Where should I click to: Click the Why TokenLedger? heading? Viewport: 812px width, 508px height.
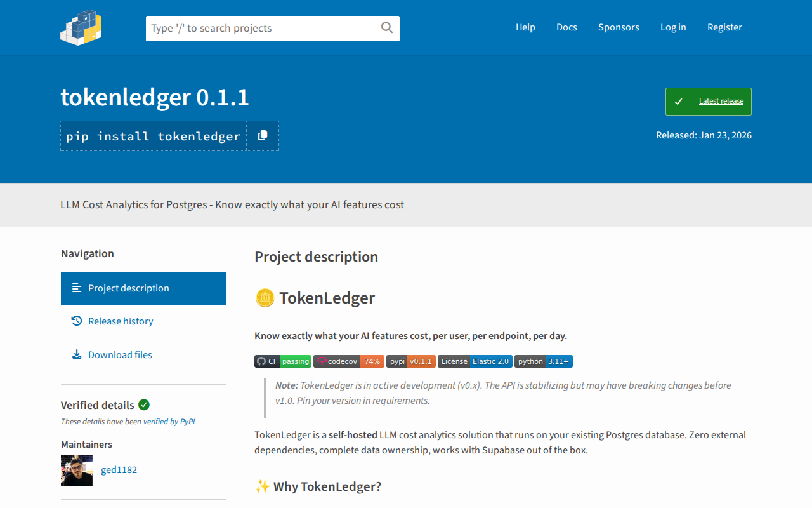(327, 486)
